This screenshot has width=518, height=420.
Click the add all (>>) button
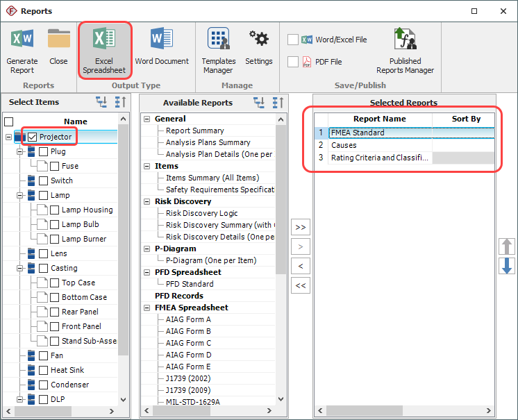coord(300,227)
